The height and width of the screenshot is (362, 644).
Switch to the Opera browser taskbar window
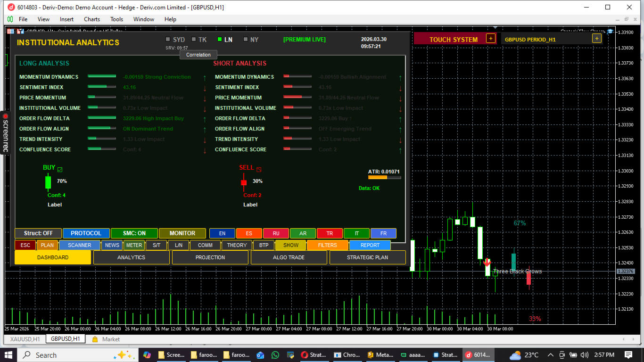point(314,355)
